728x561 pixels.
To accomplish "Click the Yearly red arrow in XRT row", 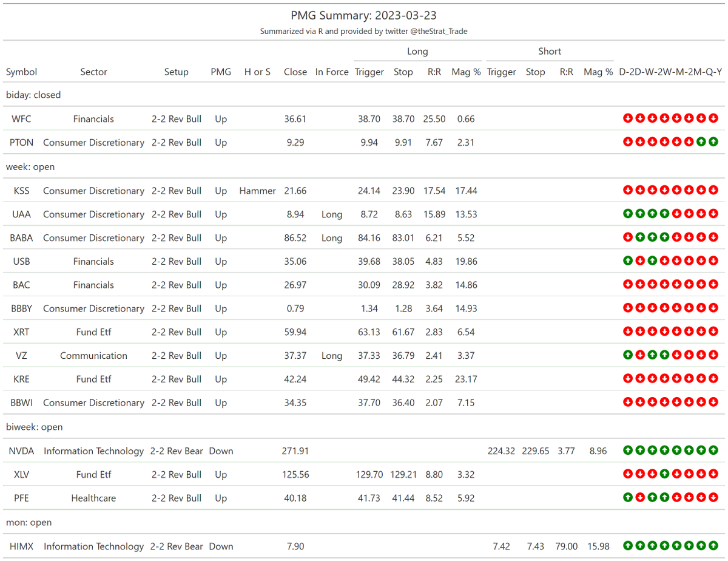I will (713, 331).
